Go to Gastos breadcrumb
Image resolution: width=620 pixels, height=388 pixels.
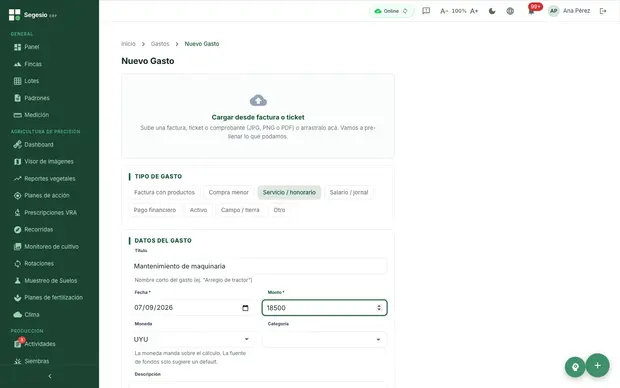(160, 44)
